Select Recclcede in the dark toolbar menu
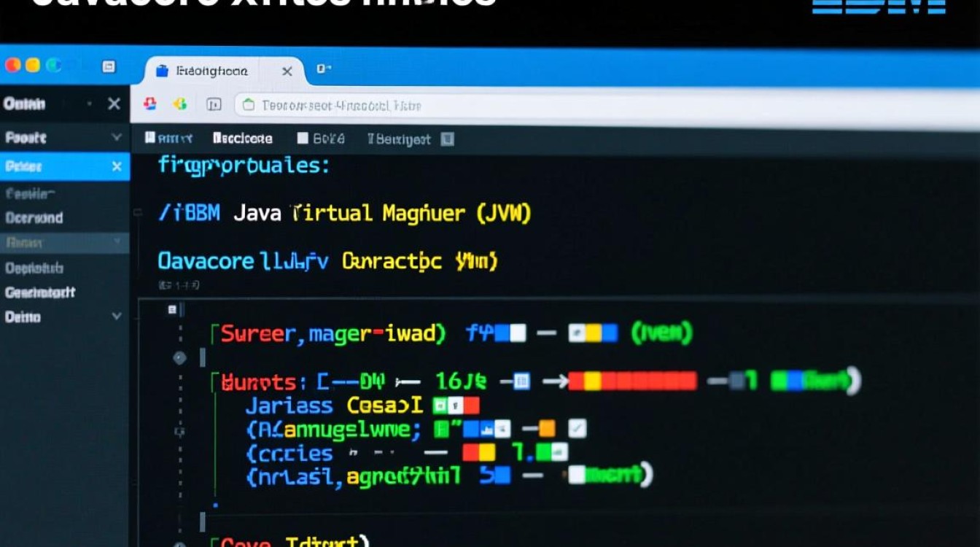Image resolution: width=980 pixels, height=547 pixels. coord(242,138)
